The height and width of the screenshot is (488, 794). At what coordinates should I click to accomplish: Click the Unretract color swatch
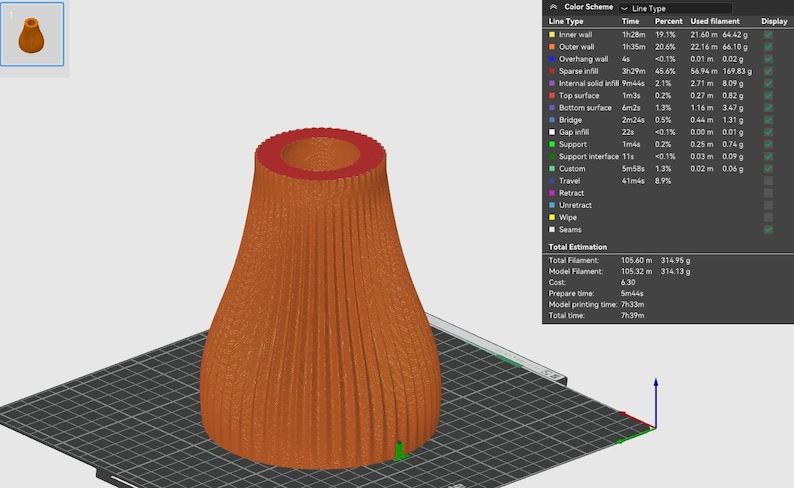click(x=552, y=205)
